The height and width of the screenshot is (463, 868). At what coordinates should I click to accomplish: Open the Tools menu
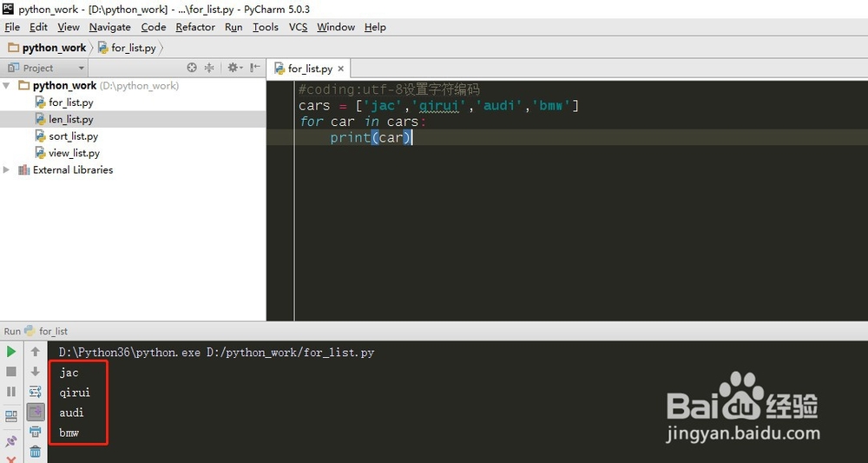pyautogui.click(x=266, y=27)
